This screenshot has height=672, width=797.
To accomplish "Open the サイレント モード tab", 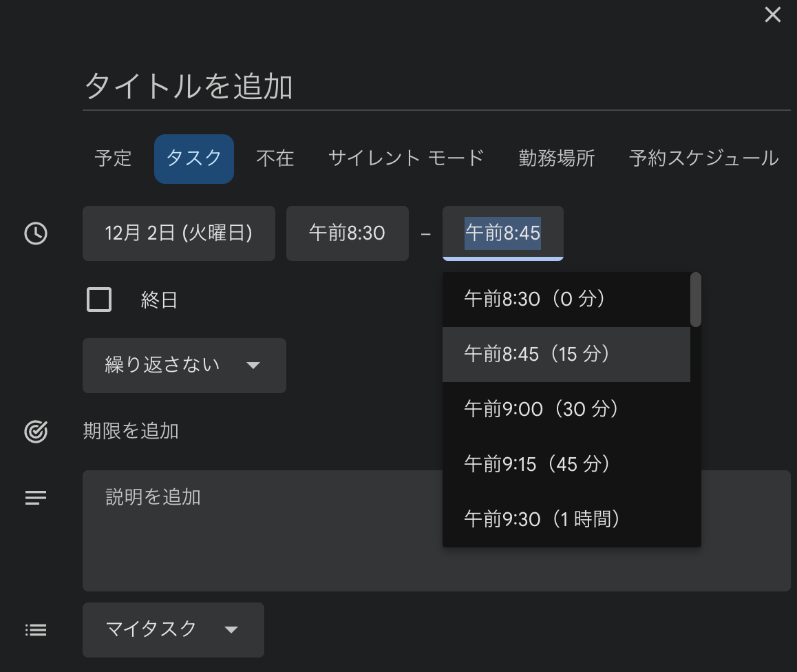I will tap(405, 158).
